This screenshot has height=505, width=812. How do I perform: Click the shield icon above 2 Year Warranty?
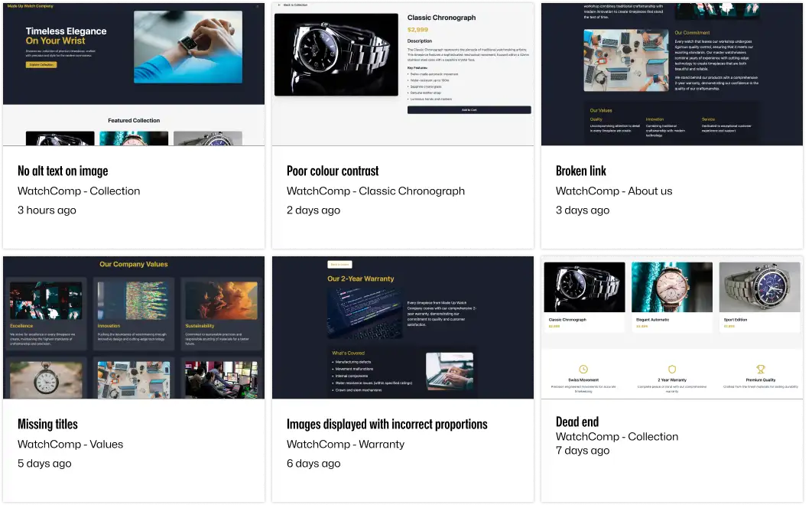click(x=672, y=369)
